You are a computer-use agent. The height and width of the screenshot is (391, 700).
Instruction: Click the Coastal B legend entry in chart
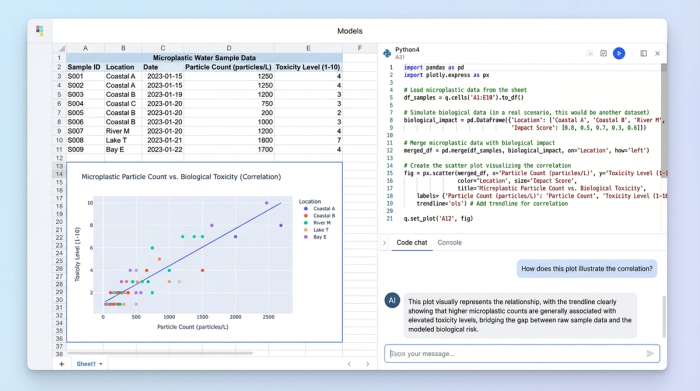point(320,216)
